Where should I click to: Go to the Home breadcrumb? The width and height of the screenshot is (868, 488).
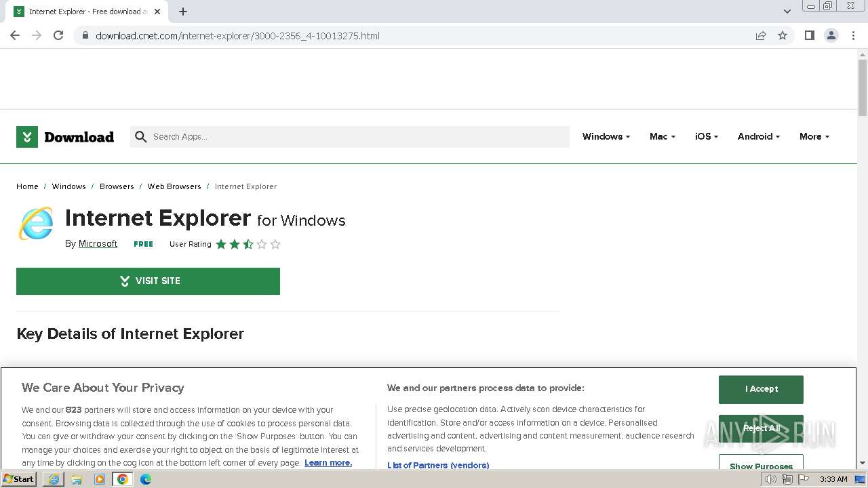tap(27, 186)
